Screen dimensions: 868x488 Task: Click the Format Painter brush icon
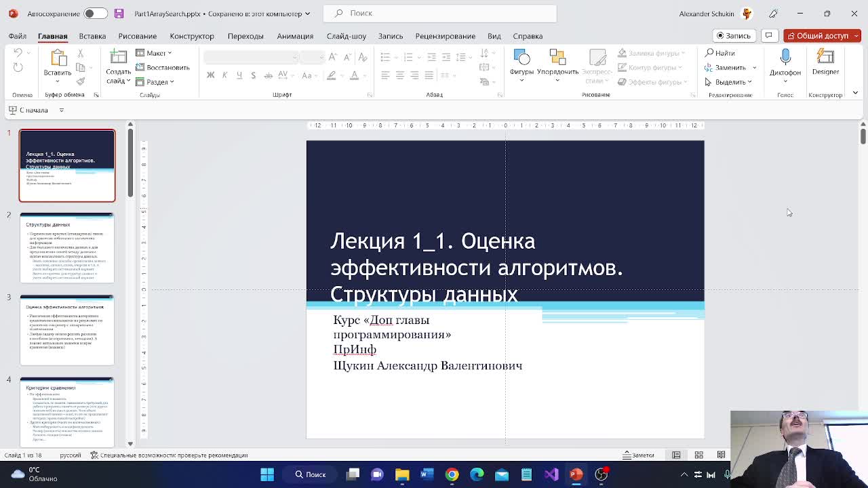pos(81,81)
